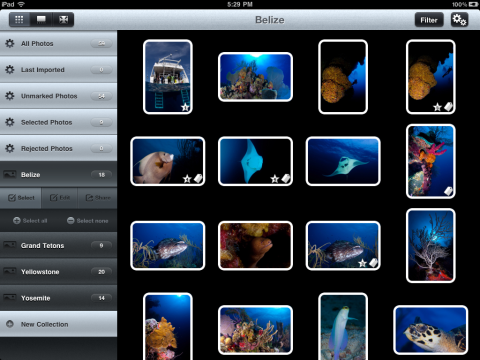This screenshot has height=360, width=480.
Task: Expand the Yellowstone collection
Action: (x=58, y=272)
